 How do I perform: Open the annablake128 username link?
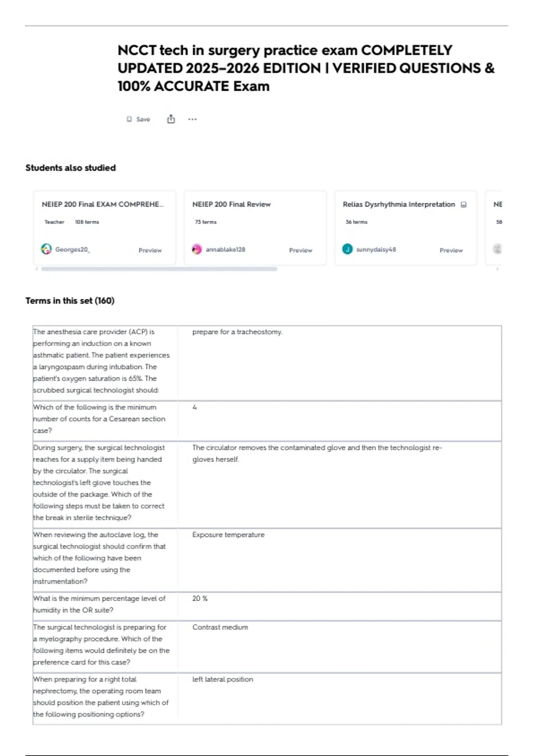(x=225, y=249)
